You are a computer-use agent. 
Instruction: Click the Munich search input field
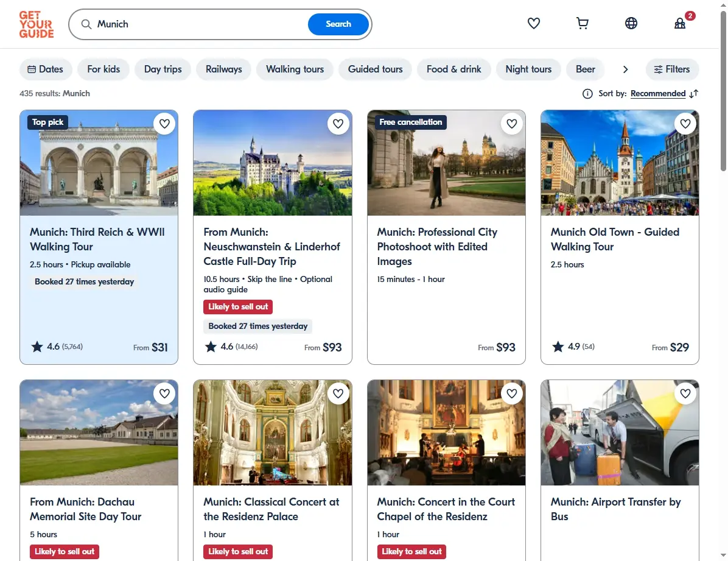tap(200, 24)
